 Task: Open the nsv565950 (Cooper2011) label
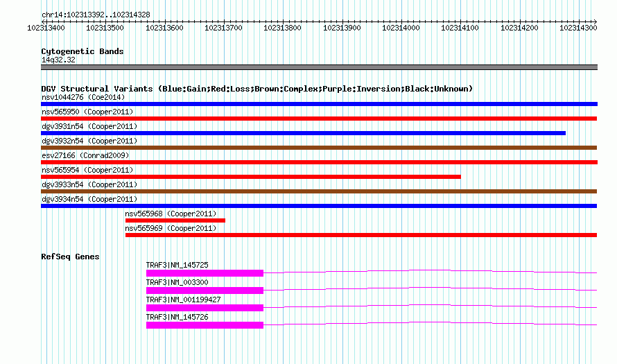click(x=87, y=112)
